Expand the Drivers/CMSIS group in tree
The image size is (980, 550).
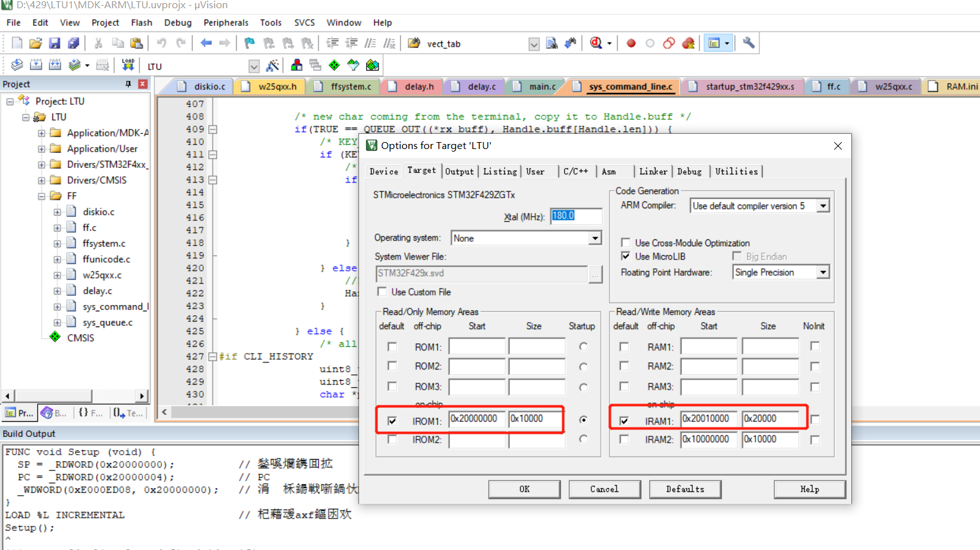pos(42,181)
